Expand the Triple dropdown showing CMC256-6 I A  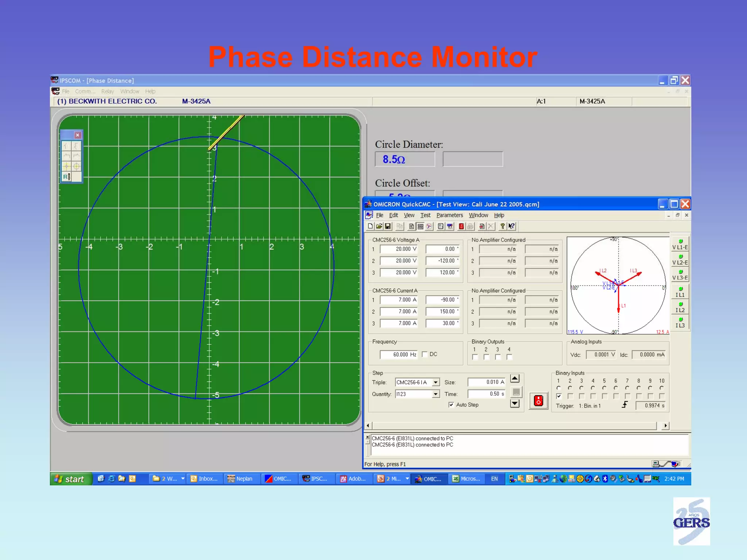pyautogui.click(x=436, y=382)
